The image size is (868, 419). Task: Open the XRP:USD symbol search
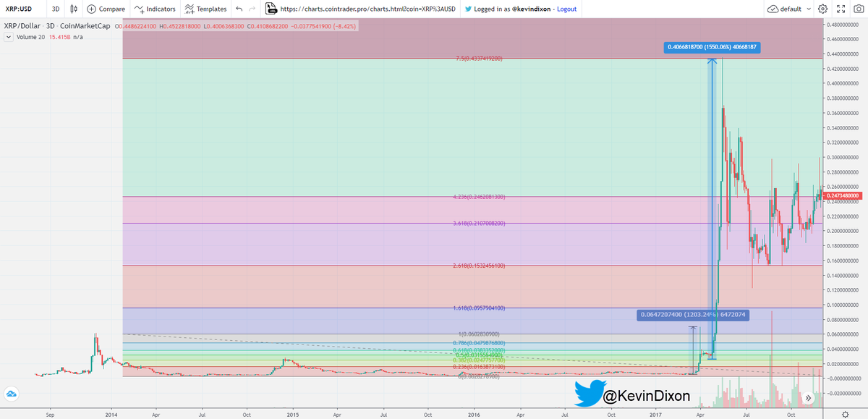point(18,9)
